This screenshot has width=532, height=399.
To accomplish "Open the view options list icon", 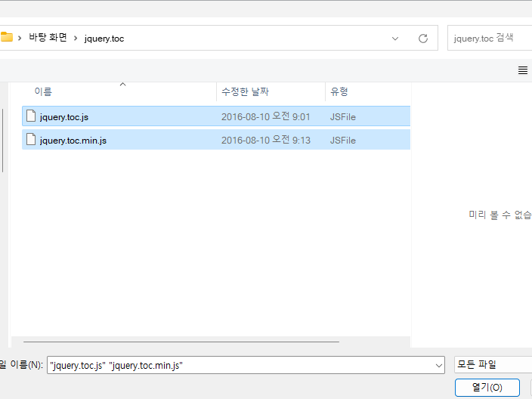I will [522, 70].
